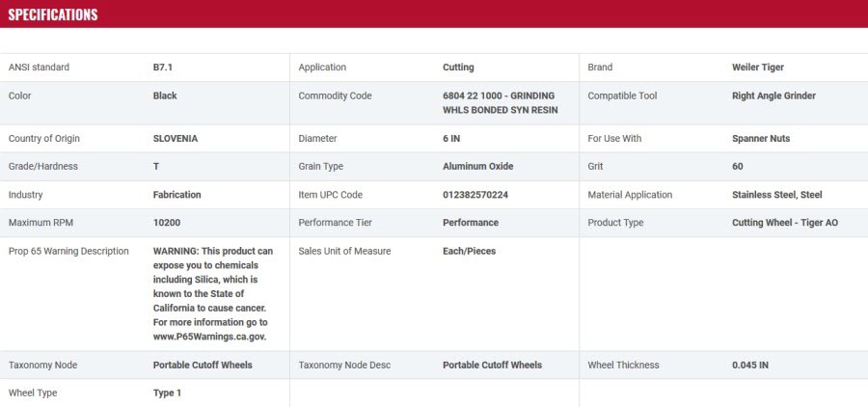
Task: Click the grit value '60'
Action: point(738,166)
